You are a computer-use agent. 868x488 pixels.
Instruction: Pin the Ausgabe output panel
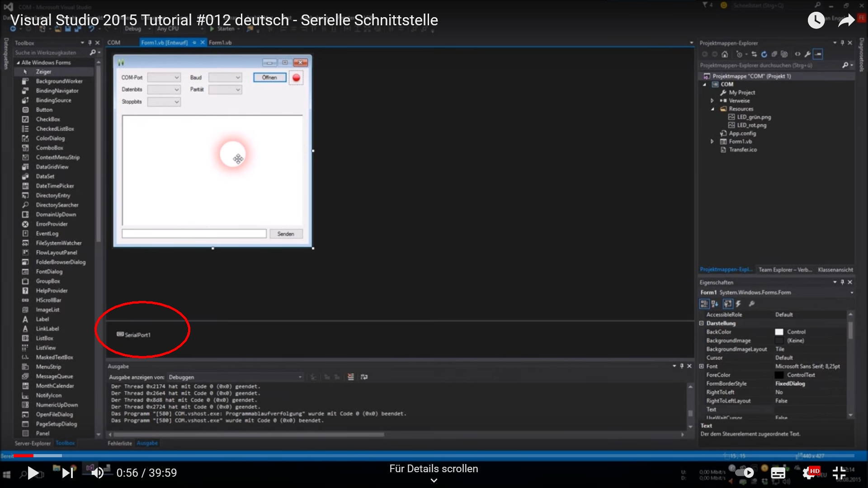coord(682,366)
